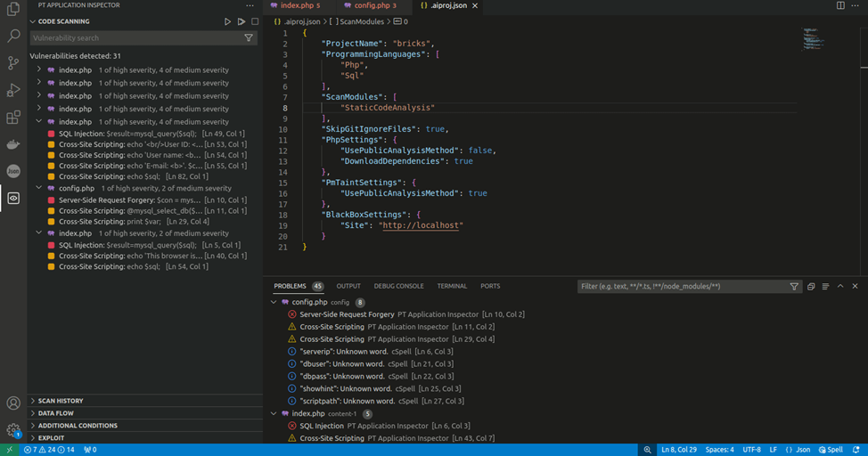Split the editor to the right
Image resolution: width=868 pixels, height=456 pixels.
[840, 5]
